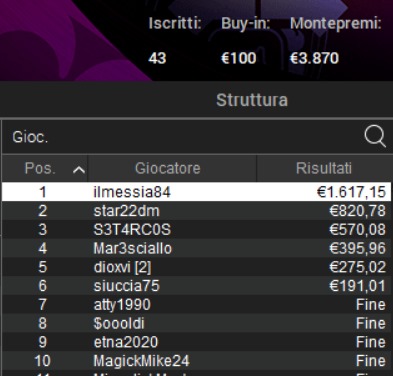Select the dioxvi [2] player row

tap(197, 267)
